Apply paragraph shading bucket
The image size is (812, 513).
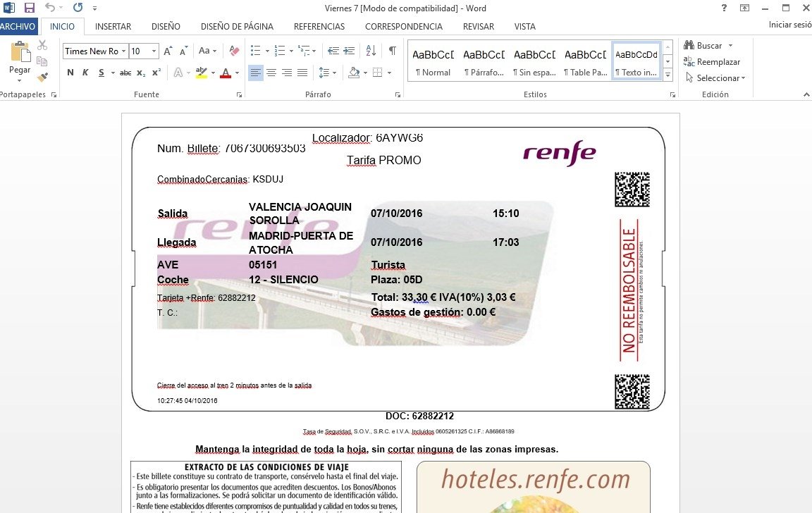click(355, 73)
